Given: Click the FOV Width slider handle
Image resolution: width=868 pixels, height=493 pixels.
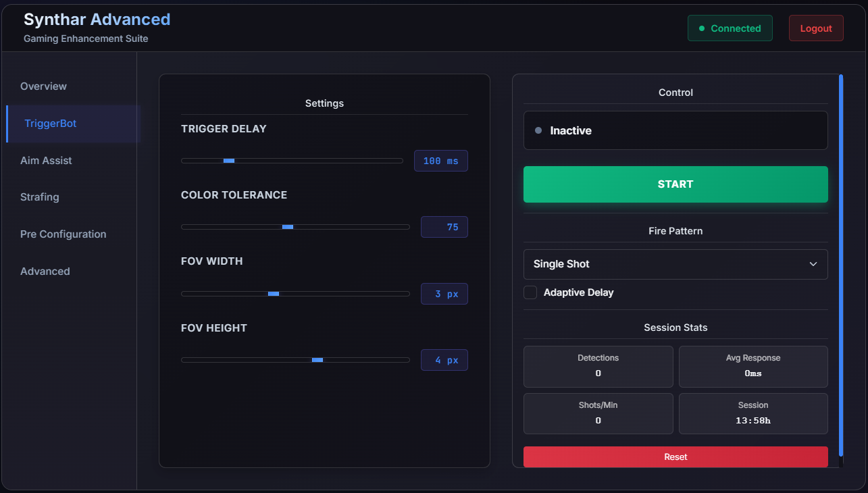Looking at the screenshot, I should coord(274,293).
